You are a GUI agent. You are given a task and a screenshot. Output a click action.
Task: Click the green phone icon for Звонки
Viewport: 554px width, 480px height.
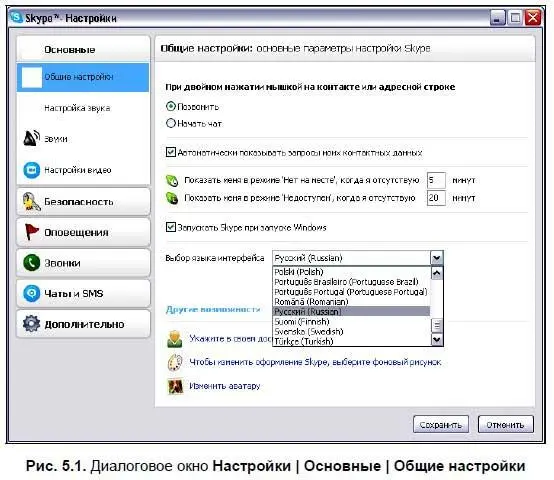click(31, 263)
